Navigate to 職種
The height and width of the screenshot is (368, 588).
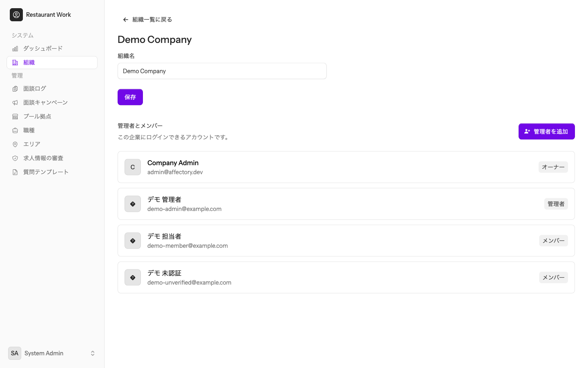[52, 130]
